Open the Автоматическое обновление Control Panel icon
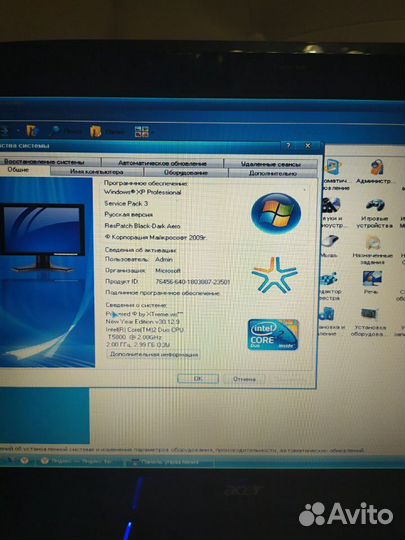 point(333,167)
